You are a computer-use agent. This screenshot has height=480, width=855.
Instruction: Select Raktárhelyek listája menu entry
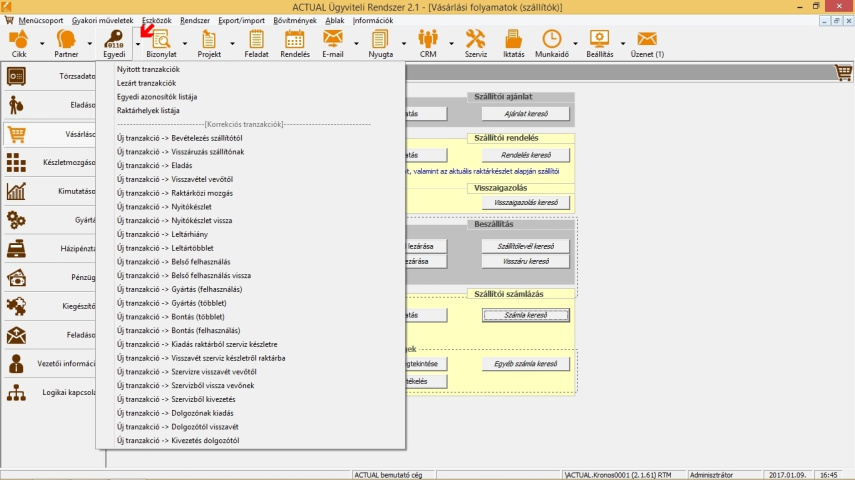click(148, 110)
